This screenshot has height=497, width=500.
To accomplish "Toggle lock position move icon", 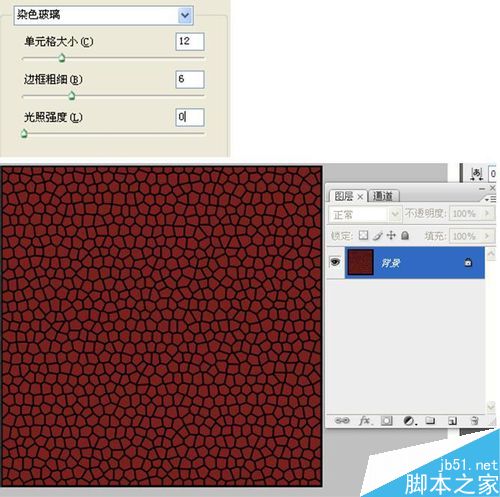I will click(391, 235).
